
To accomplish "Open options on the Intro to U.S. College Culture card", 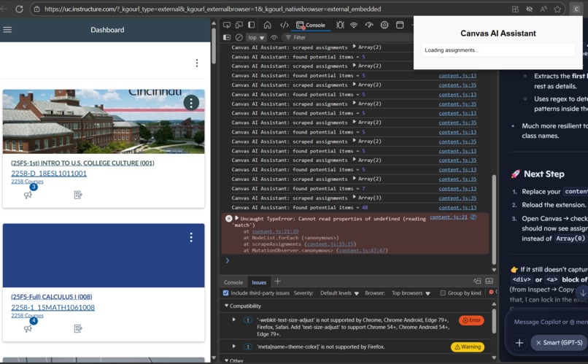I will [191, 103].
